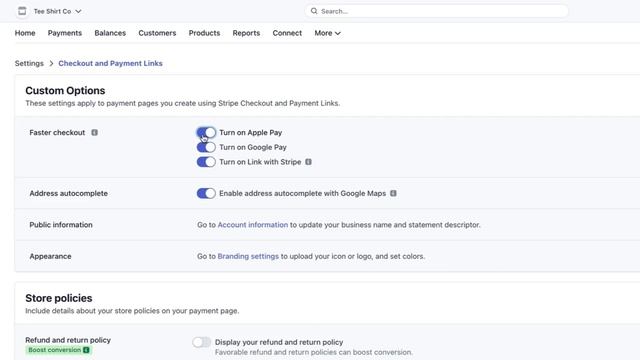Click 'Include details about your store policies' text

point(132,311)
